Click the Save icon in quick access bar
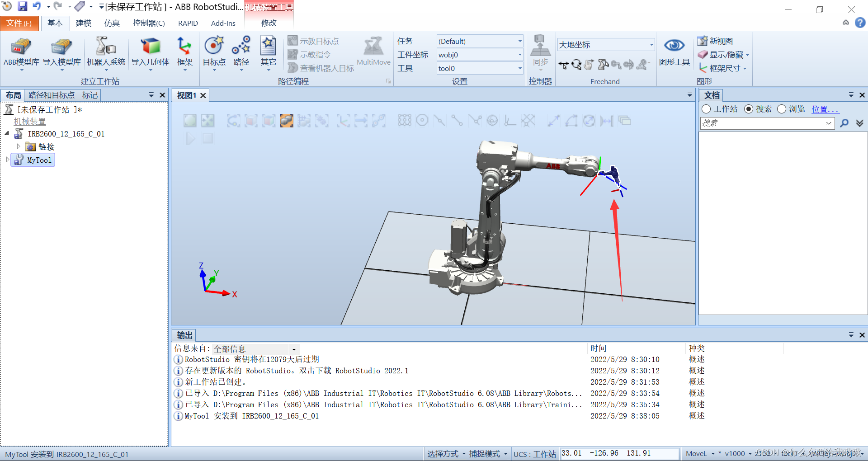The width and height of the screenshot is (868, 461). [22, 6]
